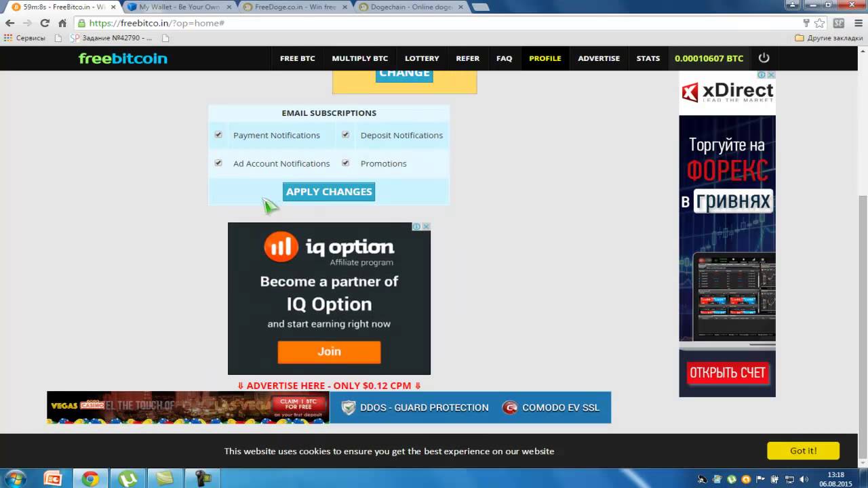868x488 pixels.
Task: Open the ADVERTISE page
Action: tap(599, 58)
